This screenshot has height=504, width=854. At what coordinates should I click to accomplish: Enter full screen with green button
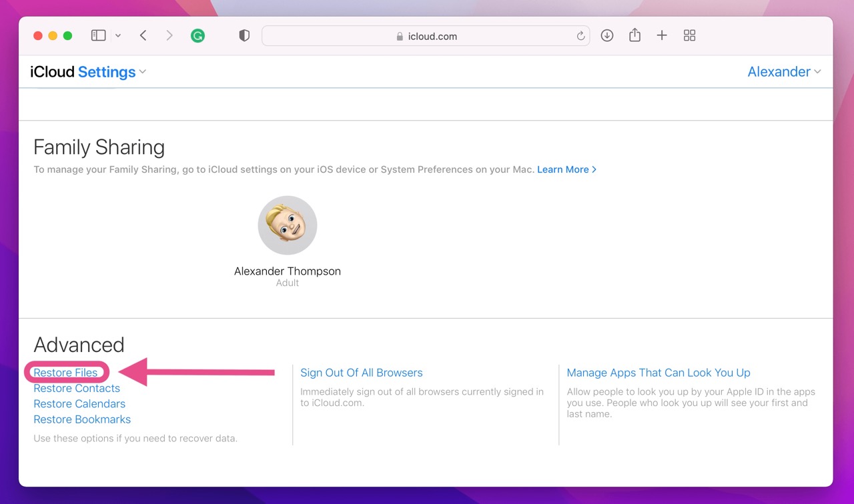pyautogui.click(x=67, y=36)
